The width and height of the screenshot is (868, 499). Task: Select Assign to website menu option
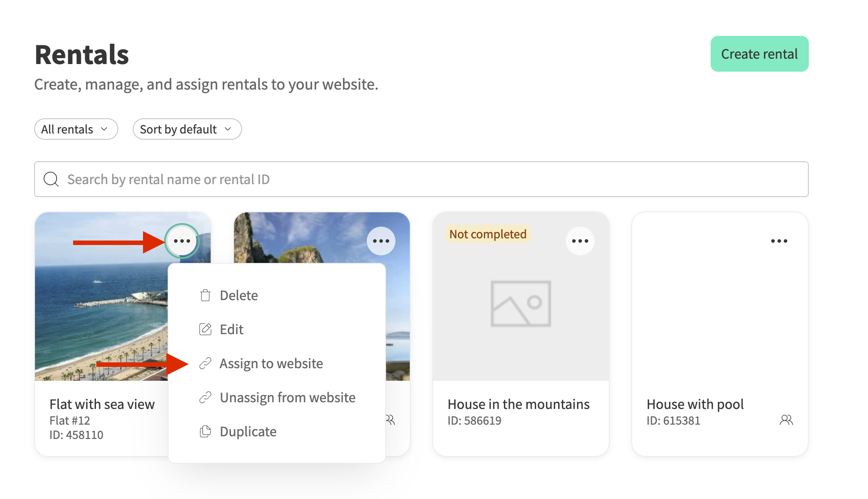[271, 363]
